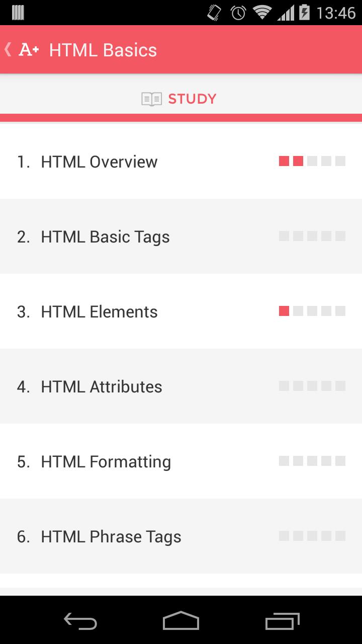
Task: Tap the open book Study icon
Action: click(x=151, y=99)
